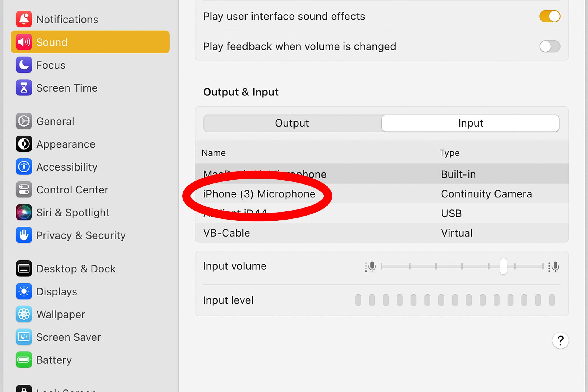The image size is (588, 392).
Task: Click the Siri & Spotlight icon
Action: click(x=24, y=213)
